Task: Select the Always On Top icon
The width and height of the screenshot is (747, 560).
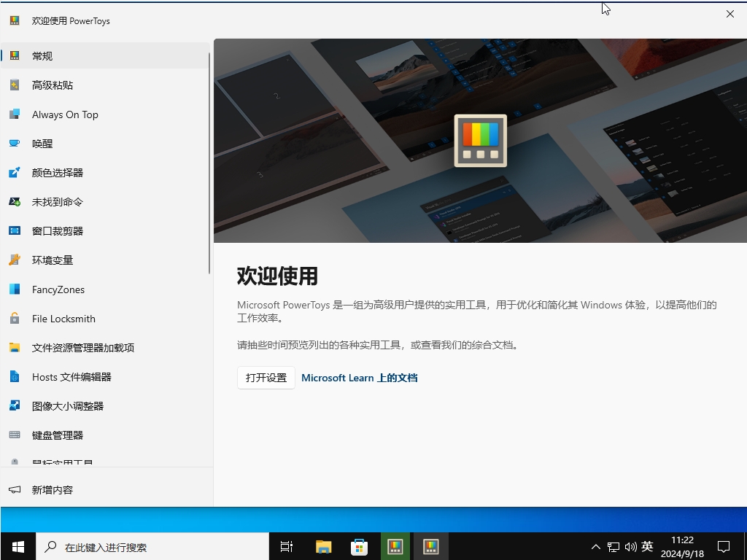Action: coord(15,114)
